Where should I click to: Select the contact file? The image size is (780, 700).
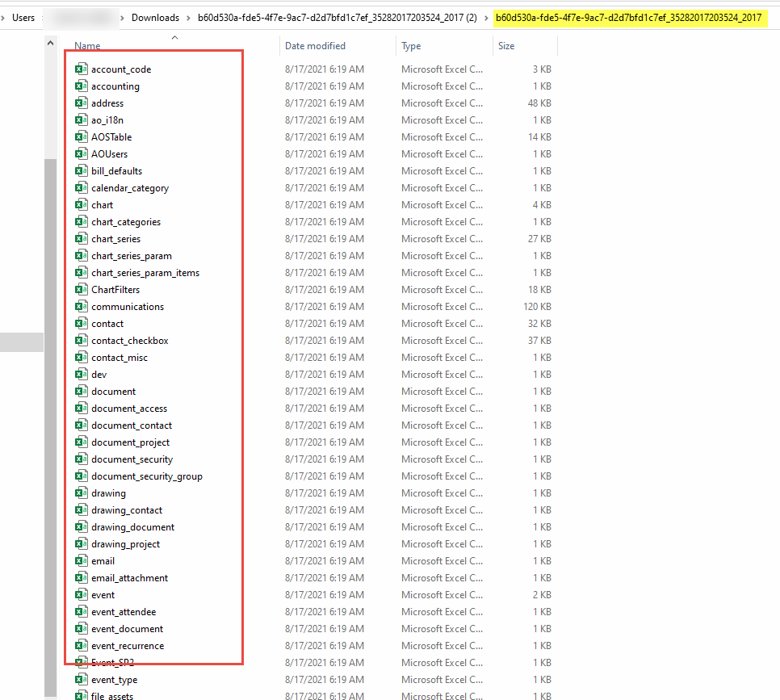pos(107,324)
